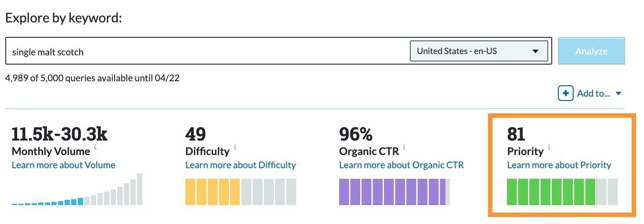Click the info icon next to Difficulty

tap(235, 148)
